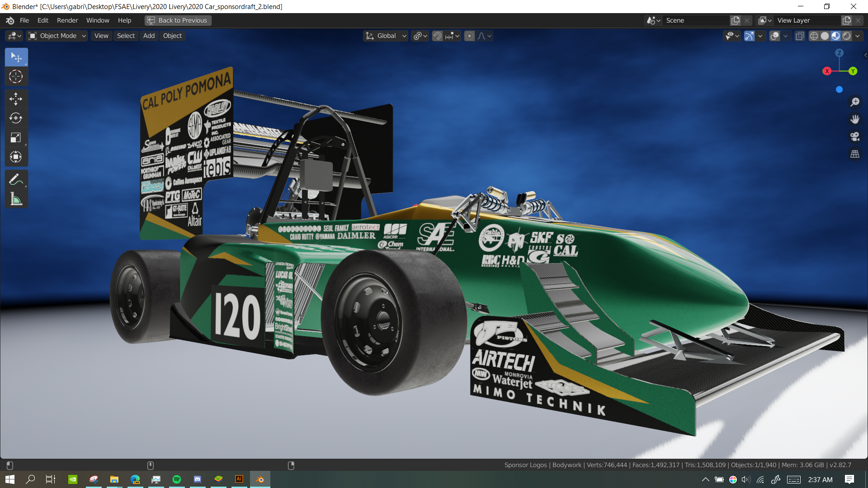The width and height of the screenshot is (868, 488).
Task: Expand viewport shading options arrow
Action: (858, 36)
